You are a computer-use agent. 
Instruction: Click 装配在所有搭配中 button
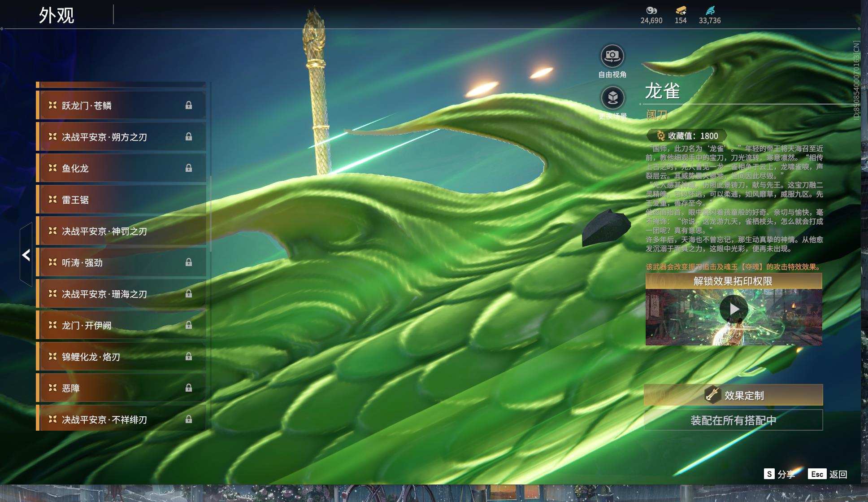point(733,420)
